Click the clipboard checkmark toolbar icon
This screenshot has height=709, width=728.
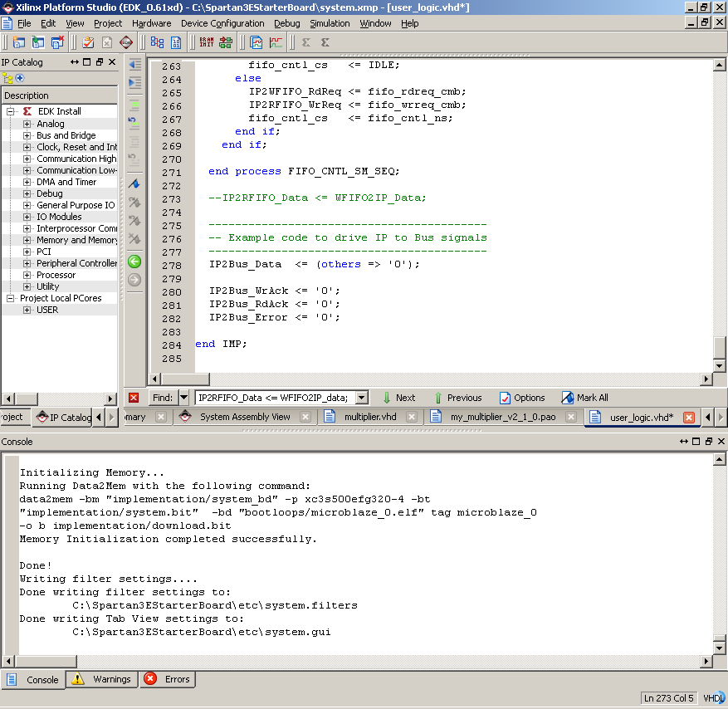tap(88, 42)
